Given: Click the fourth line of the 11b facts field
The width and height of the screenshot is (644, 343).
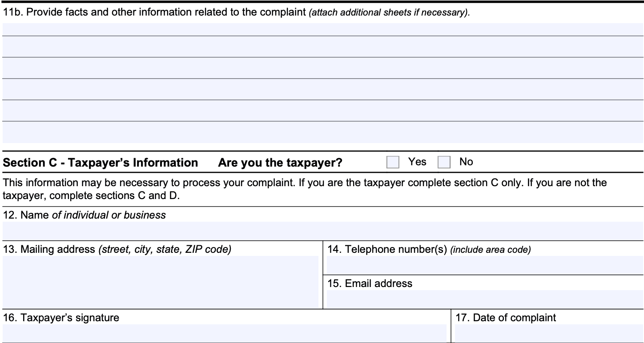Looking at the screenshot, I should [322, 89].
